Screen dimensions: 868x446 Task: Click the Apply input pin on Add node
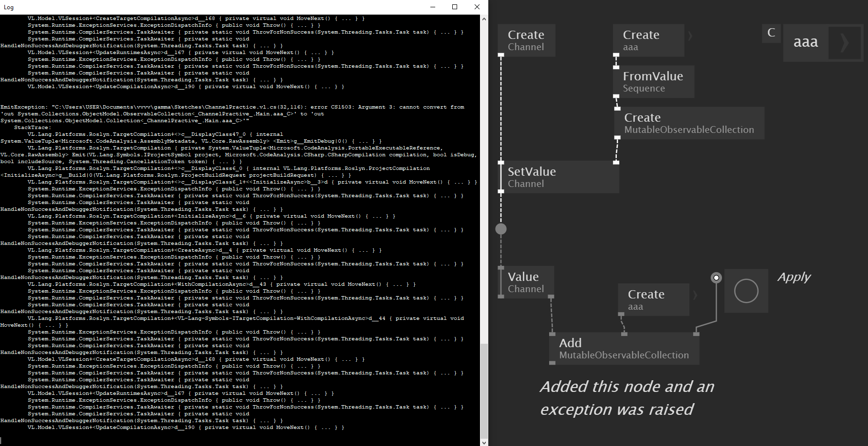click(x=696, y=334)
